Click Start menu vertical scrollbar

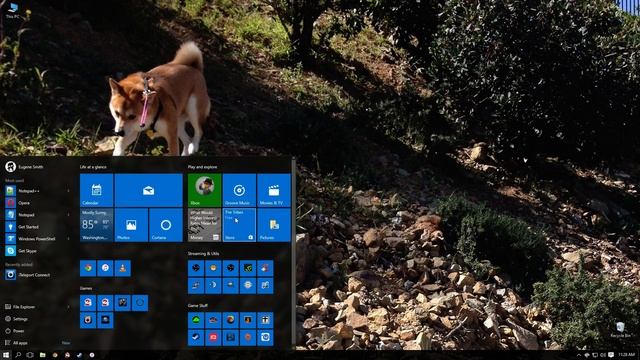[293, 253]
